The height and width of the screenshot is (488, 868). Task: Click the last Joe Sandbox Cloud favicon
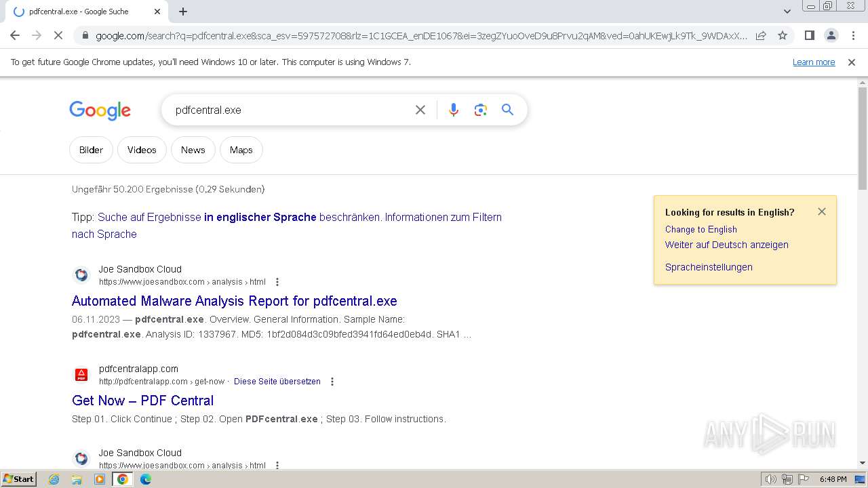click(81, 459)
